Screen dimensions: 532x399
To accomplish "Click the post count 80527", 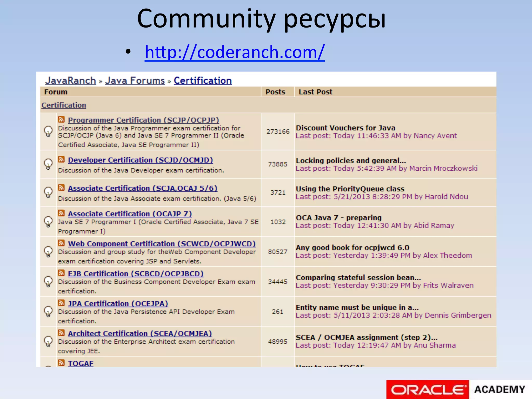I will point(278,252).
